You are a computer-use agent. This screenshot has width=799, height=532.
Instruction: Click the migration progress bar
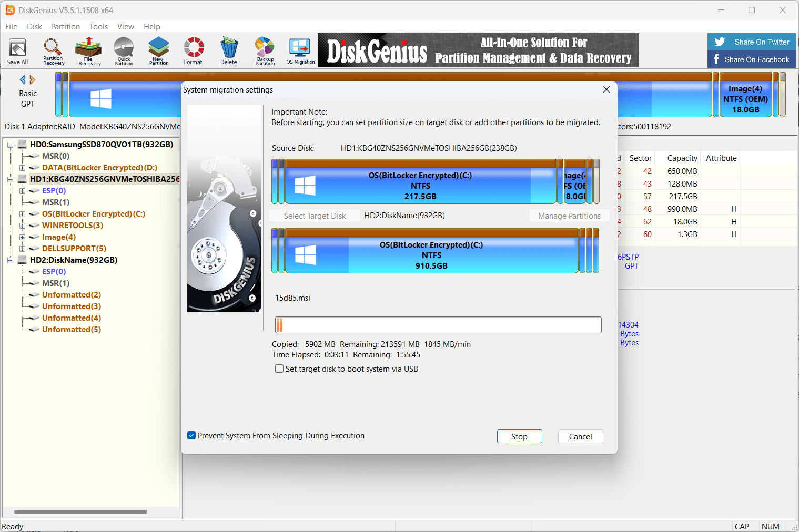[438, 325]
